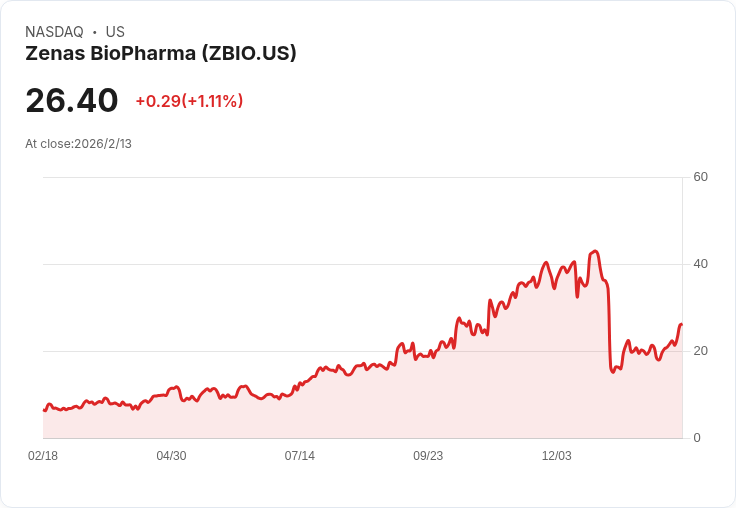
Task: Select the Zenas BioPharma (ZBIO.US) title
Action: point(161,54)
